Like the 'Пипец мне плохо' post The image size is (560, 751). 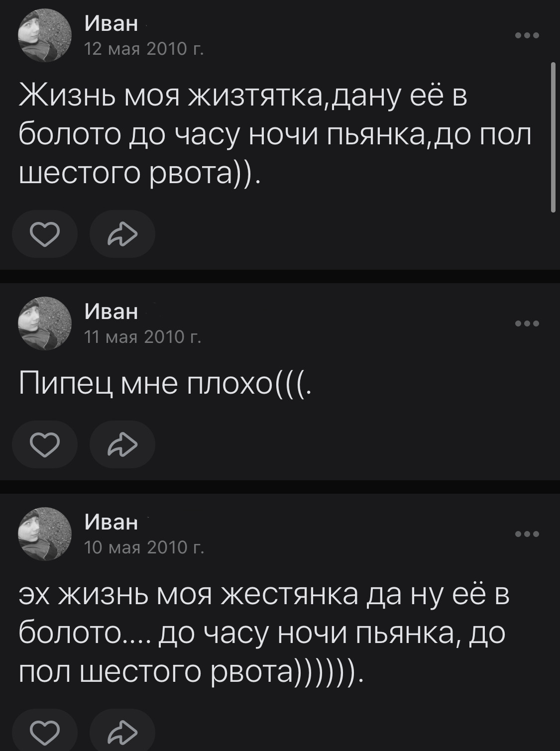click(45, 444)
